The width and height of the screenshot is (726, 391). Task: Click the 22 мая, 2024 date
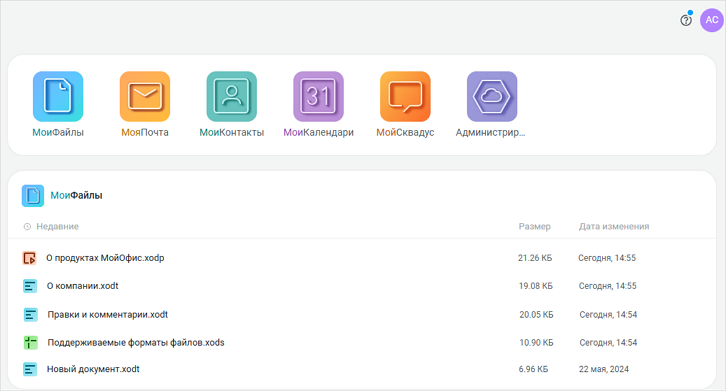click(x=604, y=369)
